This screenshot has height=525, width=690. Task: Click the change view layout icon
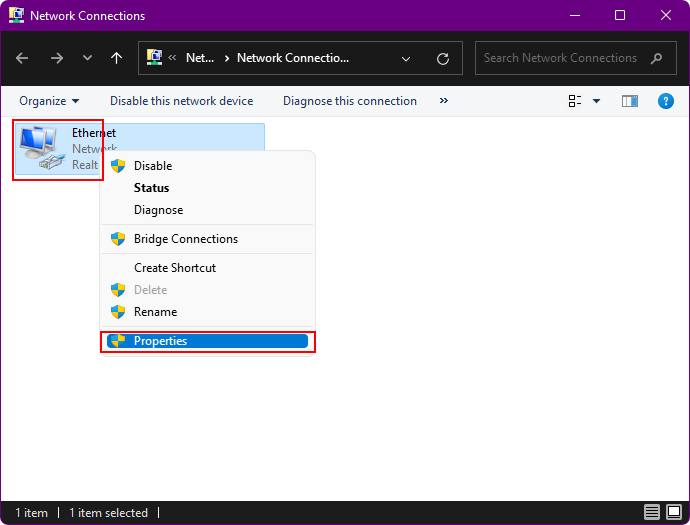click(x=575, y=101)
